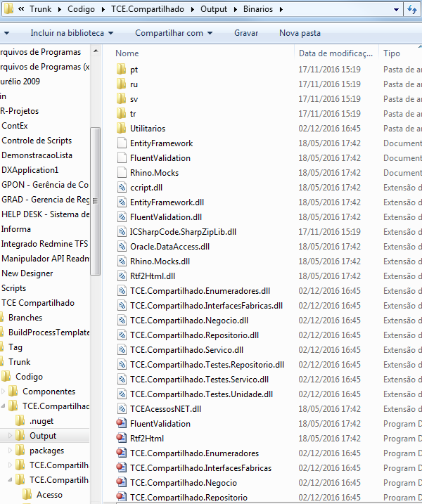Click the Utilitarios folder icon
422x504 pixels.
click(122, 129)
